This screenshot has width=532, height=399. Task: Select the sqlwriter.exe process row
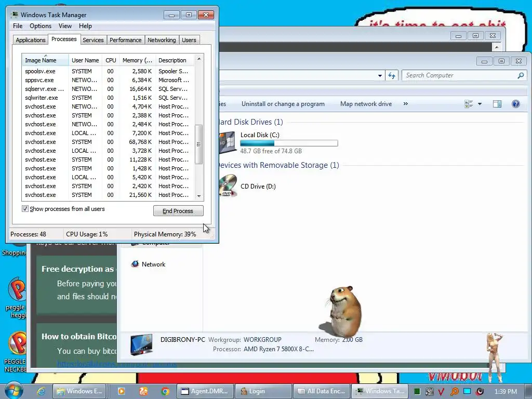(x=108, y=98)
